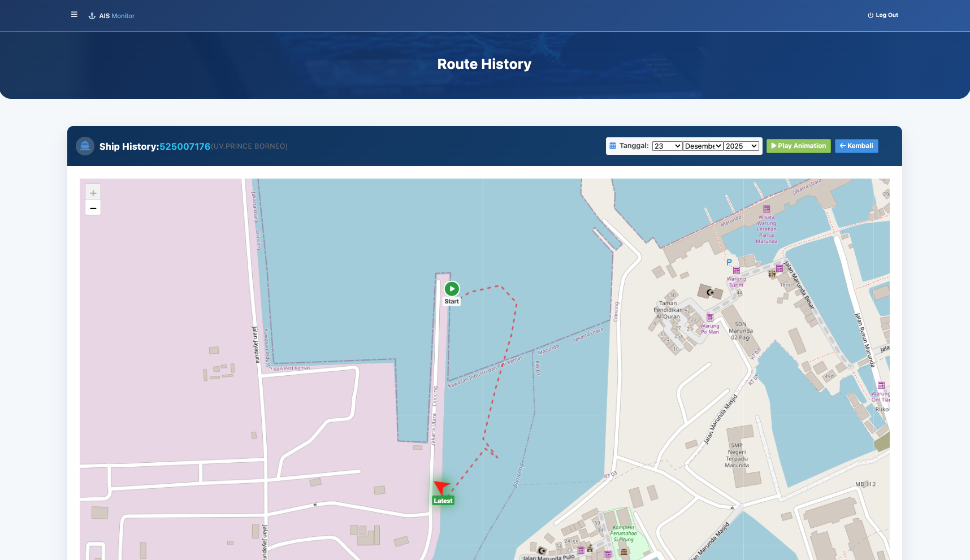Viewport: 970px width, 560px height.
Task: Click the ship avatar icon
Action: point(85,146)
